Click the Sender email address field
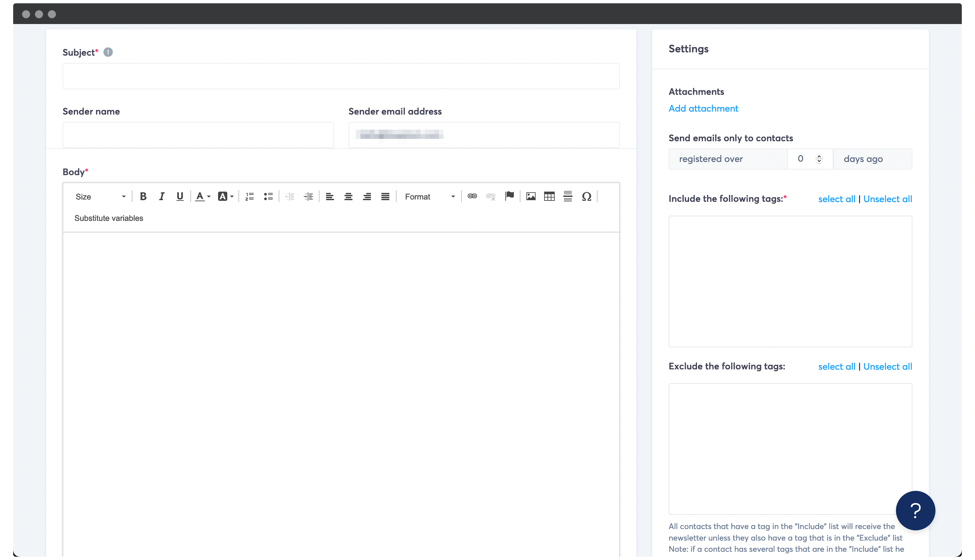The height and width of the screenshot is (560, 975). click(x=484, y=135)
